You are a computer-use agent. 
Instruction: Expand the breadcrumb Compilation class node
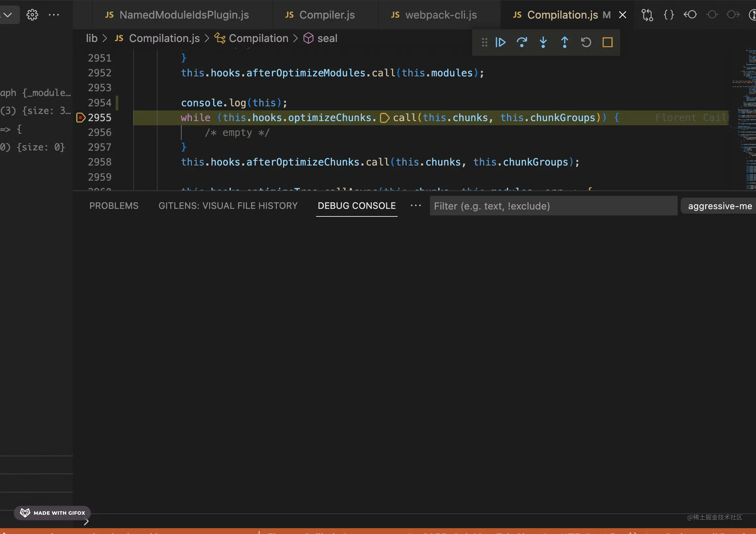click(x=258, y=38)
